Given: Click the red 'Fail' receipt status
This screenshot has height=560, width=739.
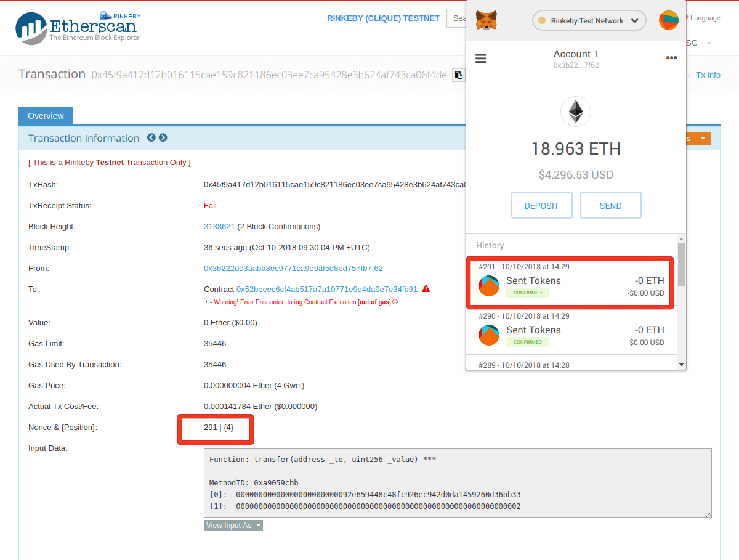Looking at the screenshot, I should [210, 206].
